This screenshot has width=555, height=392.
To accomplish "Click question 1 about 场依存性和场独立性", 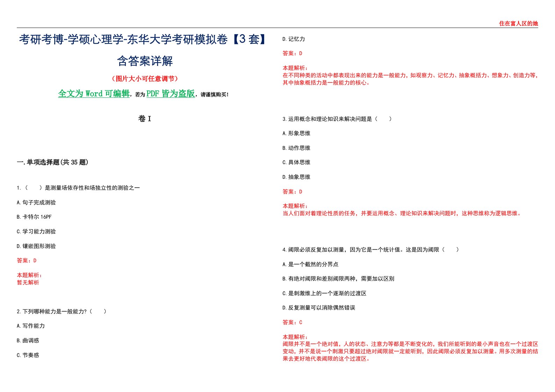I will [x=78, y=188].
